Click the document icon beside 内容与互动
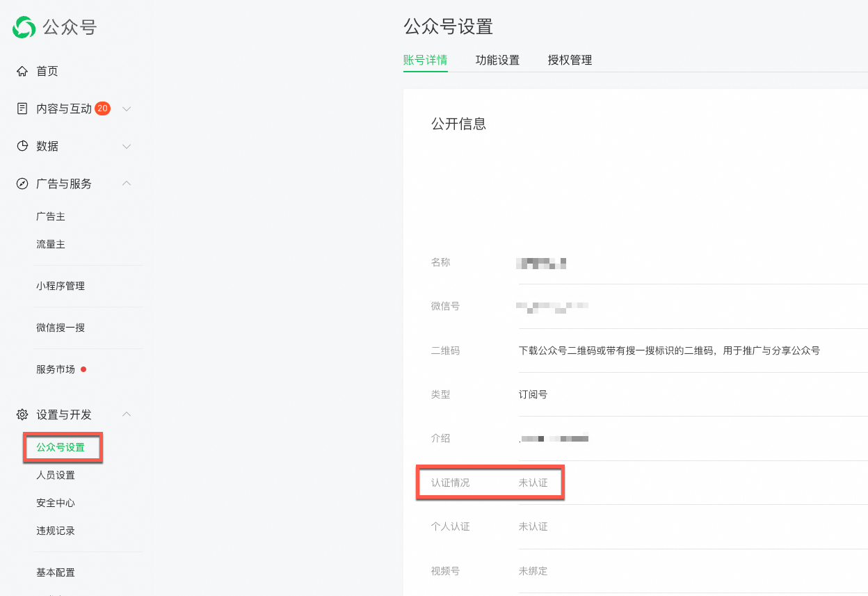Viewport: 868px width, 596px height. (x=22, y=108)
